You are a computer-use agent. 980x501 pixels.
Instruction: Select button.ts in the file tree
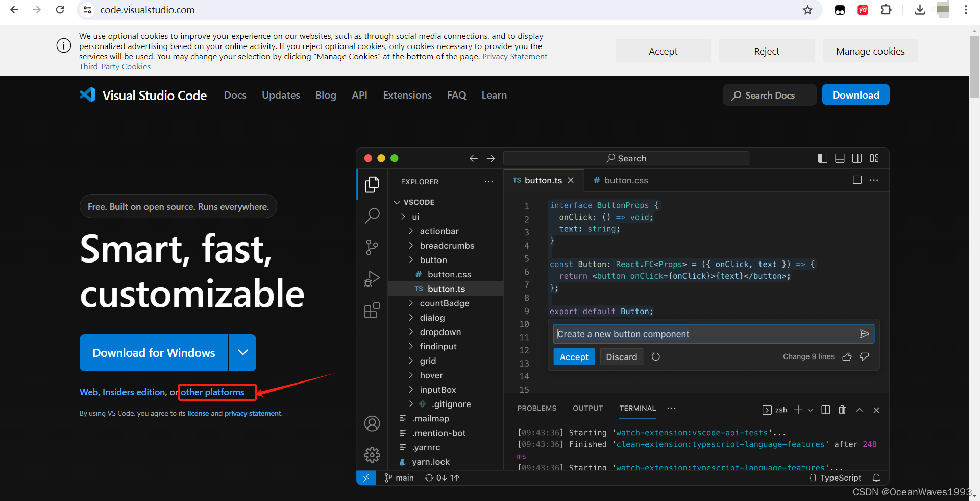click(446, 289)
